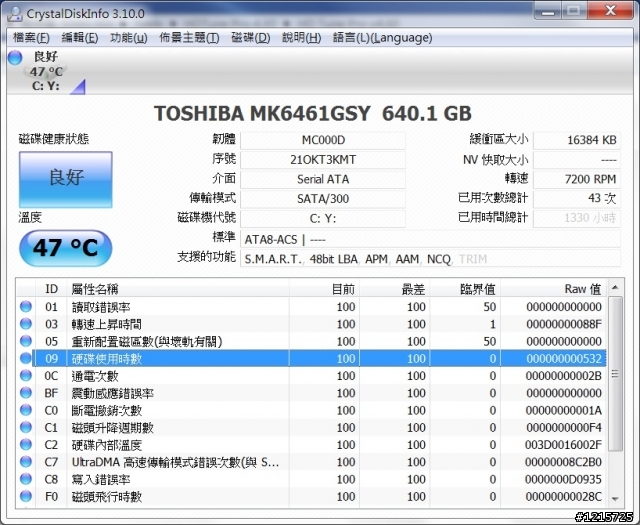Click the 最差 column header

[395, 289]
